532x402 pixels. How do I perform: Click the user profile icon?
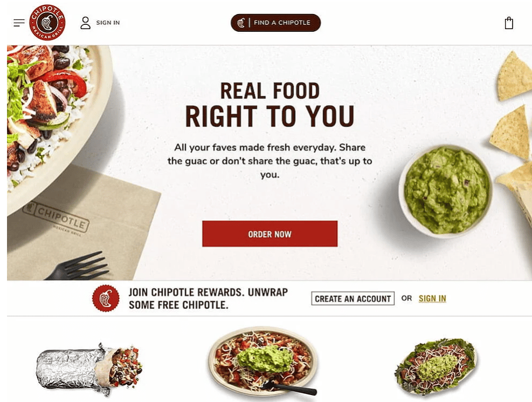(x=86, y=23)
